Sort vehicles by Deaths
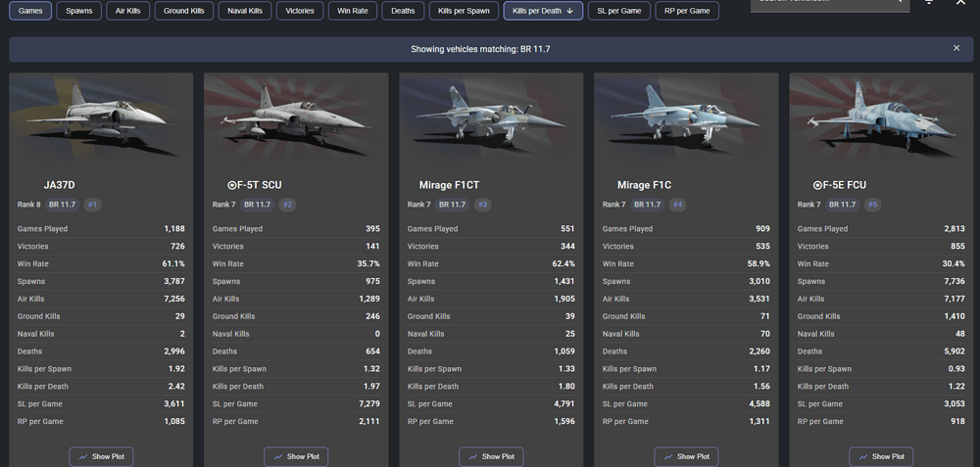 coord(403,11)
